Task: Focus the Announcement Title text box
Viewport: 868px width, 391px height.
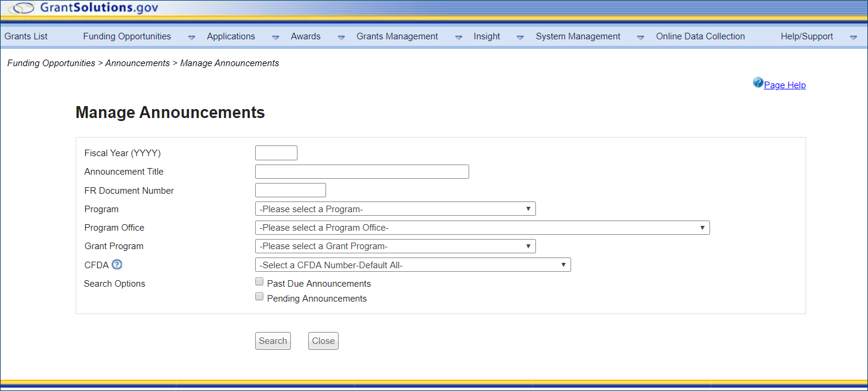Action: pyautogui.click(x=362, y=172)
